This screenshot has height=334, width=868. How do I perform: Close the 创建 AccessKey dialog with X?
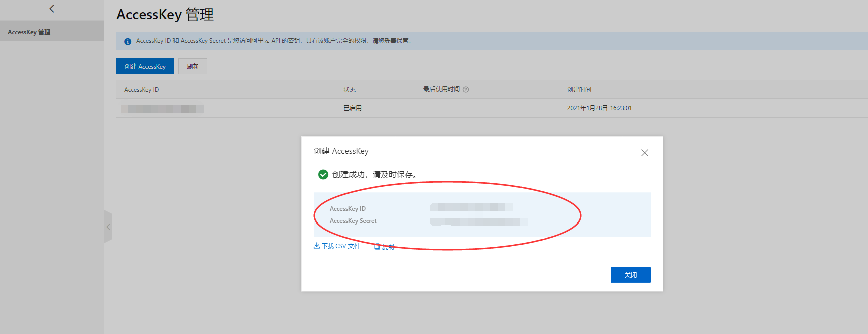click(644, 153)
